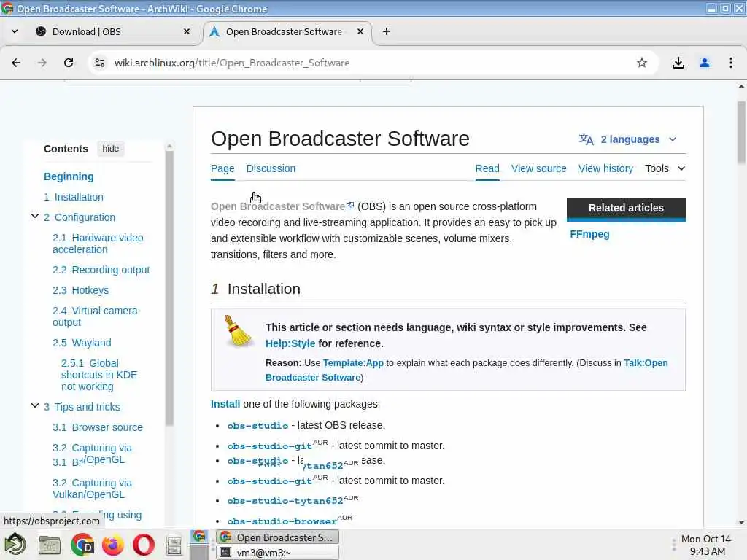747x560 pixels.
Task: Open 2 Configuration contents link
Action: [80, 217]
